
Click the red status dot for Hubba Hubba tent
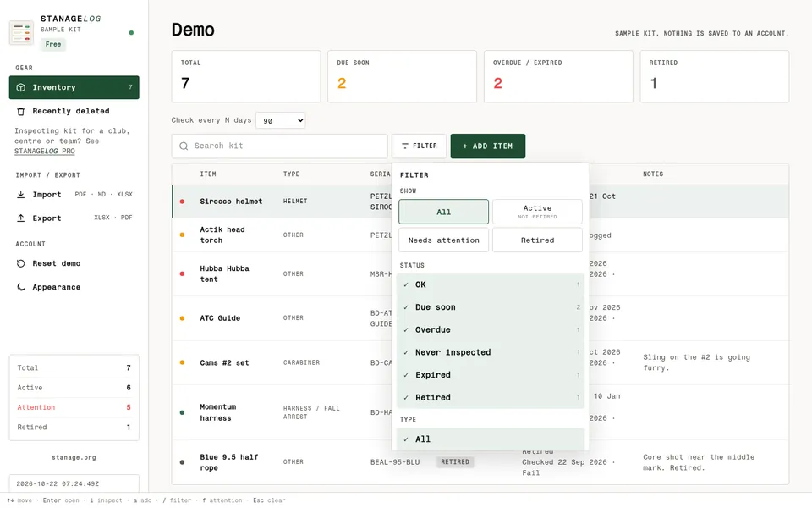pyautogui.click(x=183, y=273)
